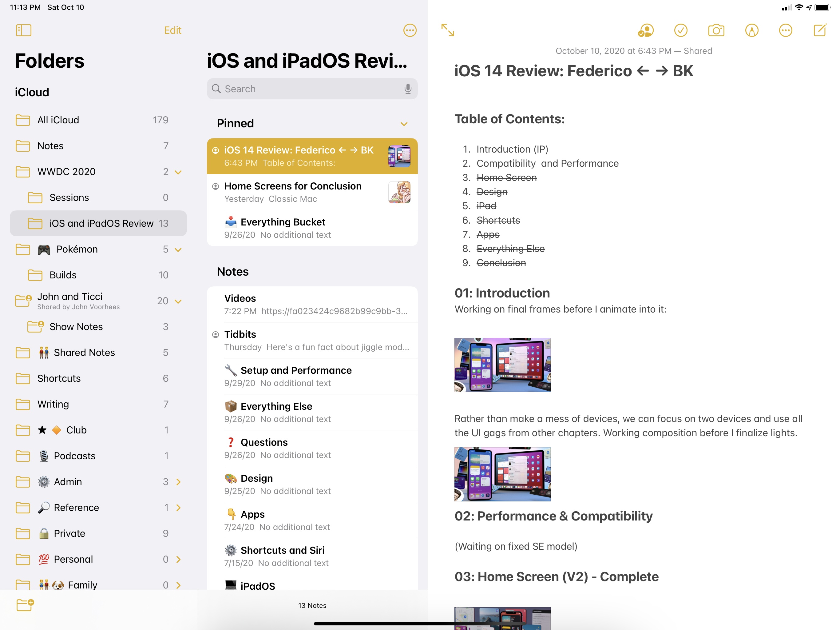This screenshot has width=840, height=630.
Task: Open the Shortcuts and Siri note
Action: click(312, 556)
